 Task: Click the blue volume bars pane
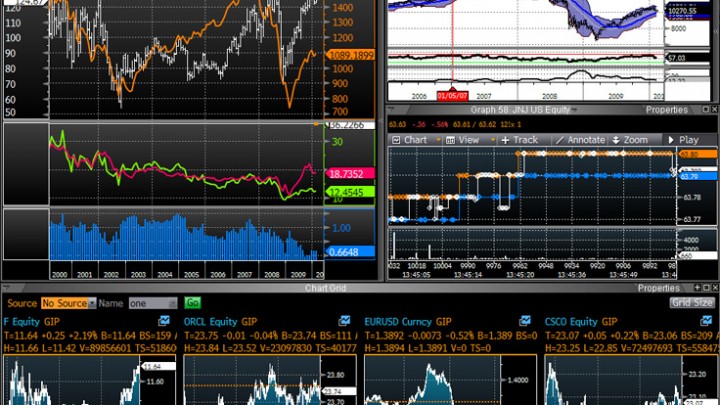[x=187, y=236]
